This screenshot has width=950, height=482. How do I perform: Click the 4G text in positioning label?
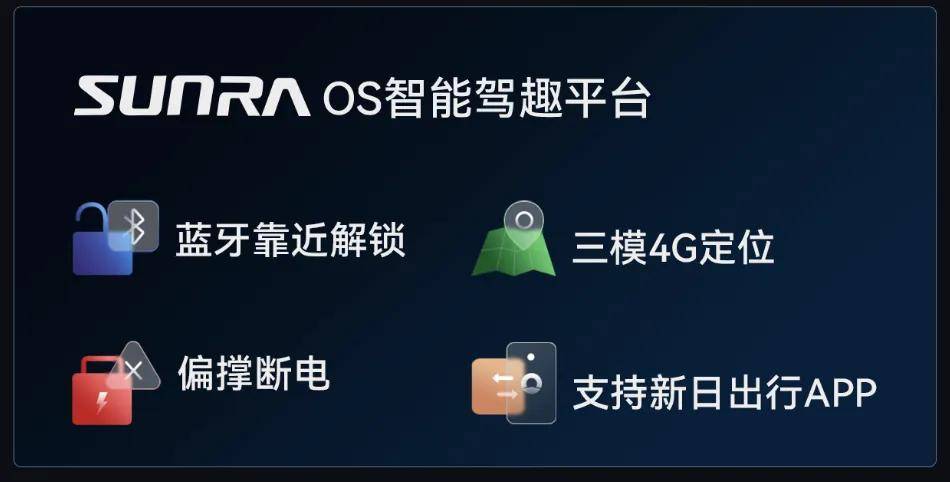pyautogui.click(x=673, y=248)
